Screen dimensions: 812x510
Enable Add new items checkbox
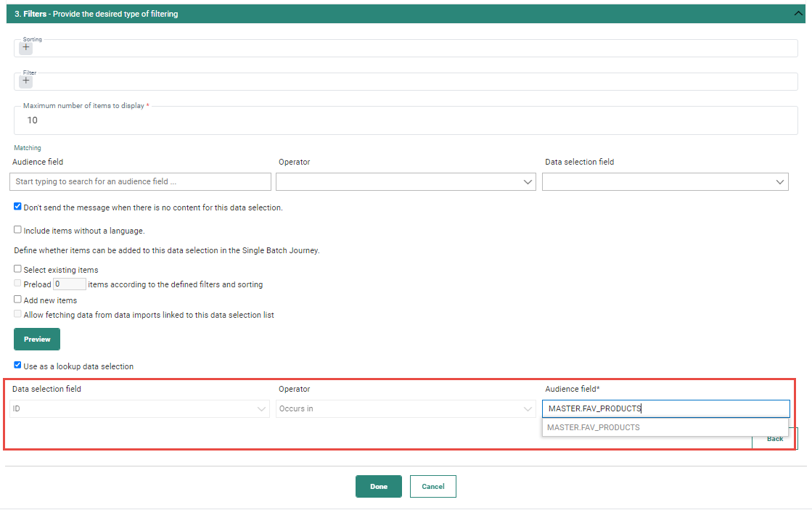(18, 300)
